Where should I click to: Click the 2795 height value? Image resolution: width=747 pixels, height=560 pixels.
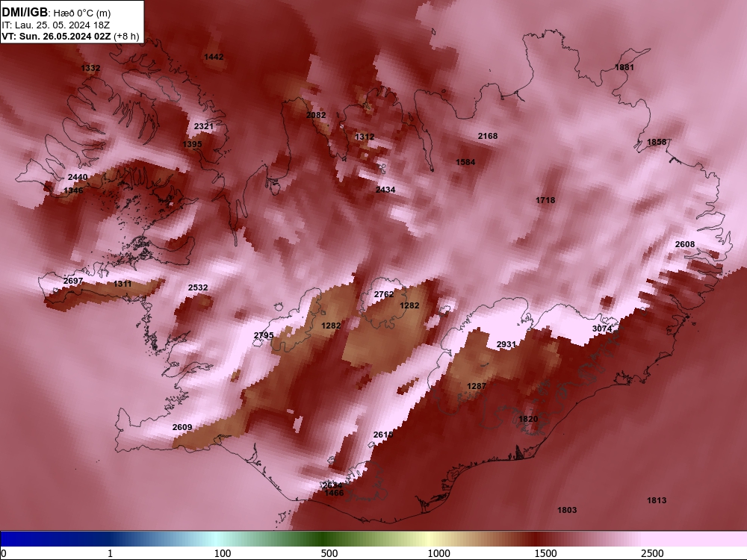pos(264,335)
